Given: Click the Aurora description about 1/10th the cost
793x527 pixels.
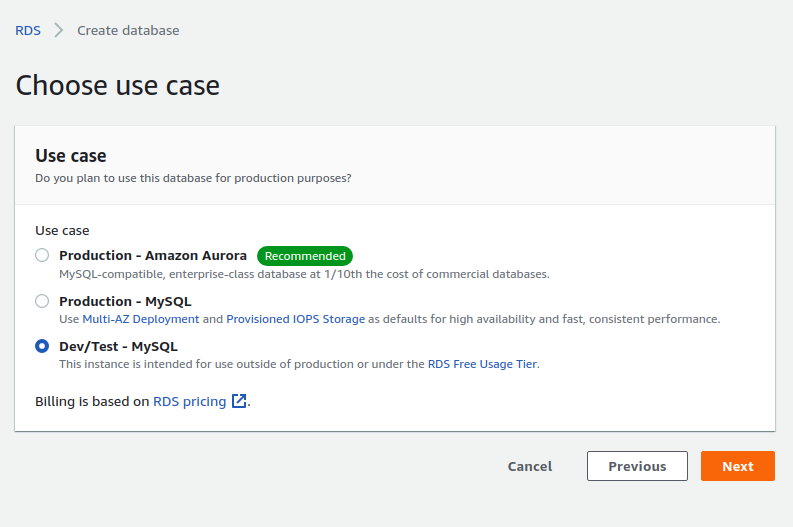Looking at the screenshot, I should point(304,274).
